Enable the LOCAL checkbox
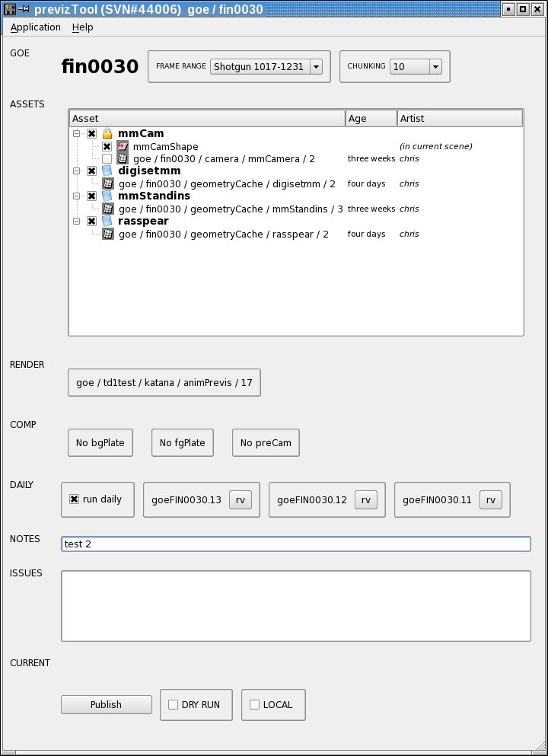548x756 pixels. coord(254,704)
